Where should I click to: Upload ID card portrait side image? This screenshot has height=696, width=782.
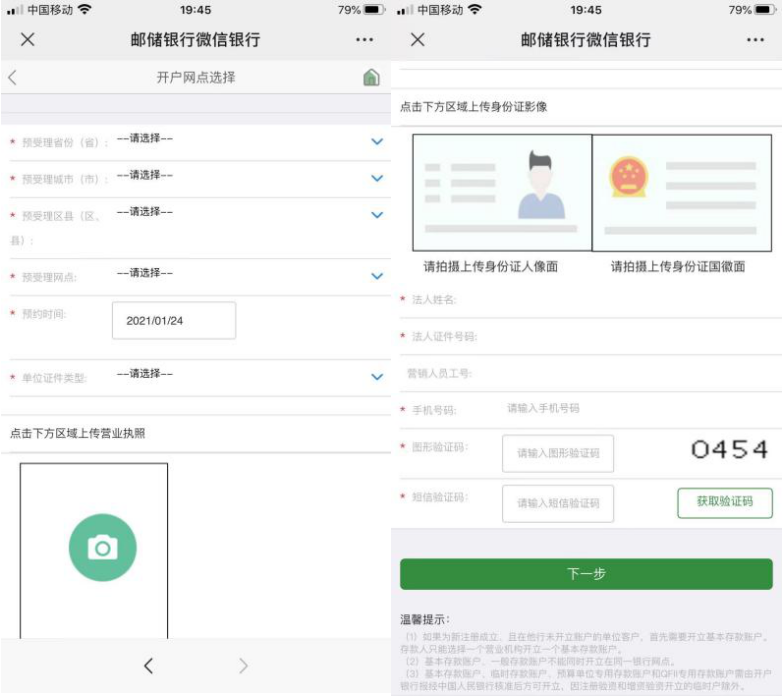(x=502, y=192)
